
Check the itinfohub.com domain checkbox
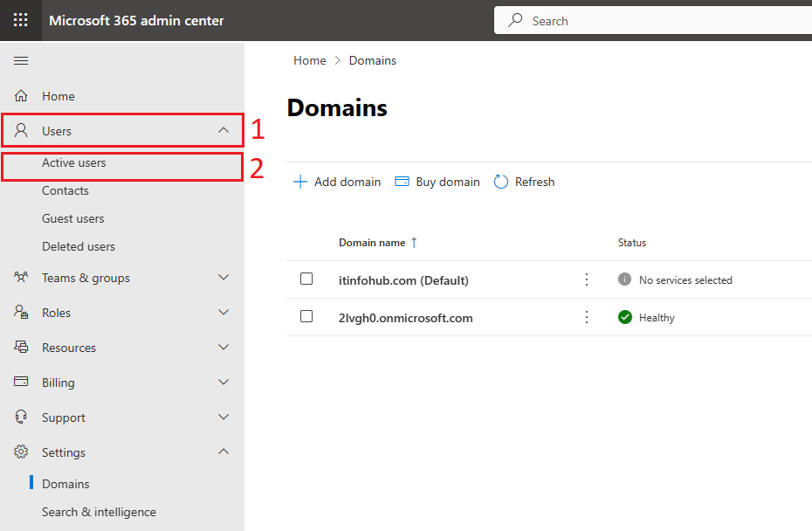306,279
